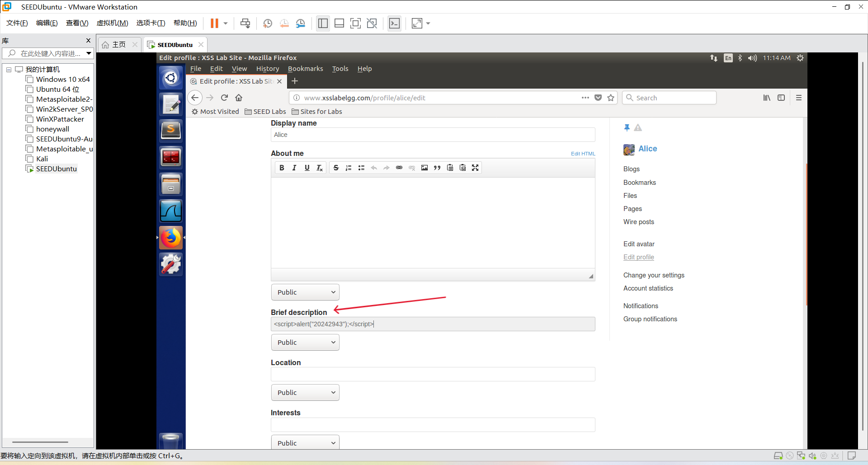Bookmark this page with the star
This screenshot has height=465, width=868.
point(611,98)
